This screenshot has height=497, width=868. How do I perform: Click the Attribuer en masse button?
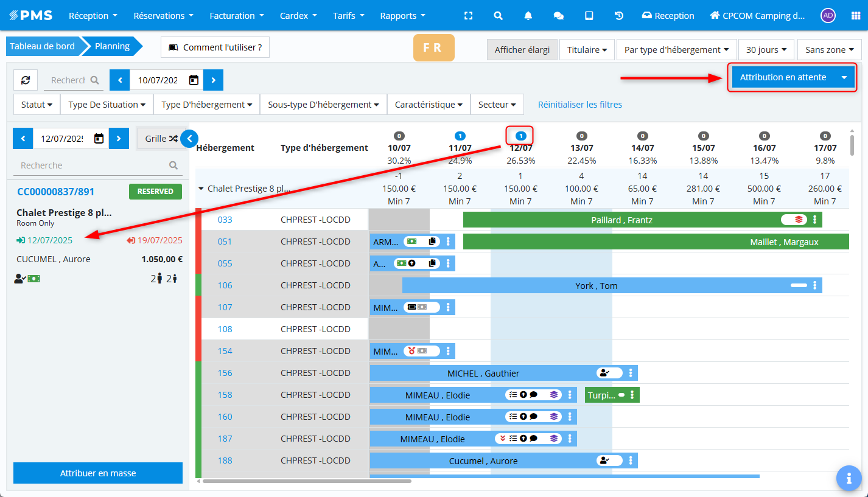pyautogui.click(x=98, y=473)
